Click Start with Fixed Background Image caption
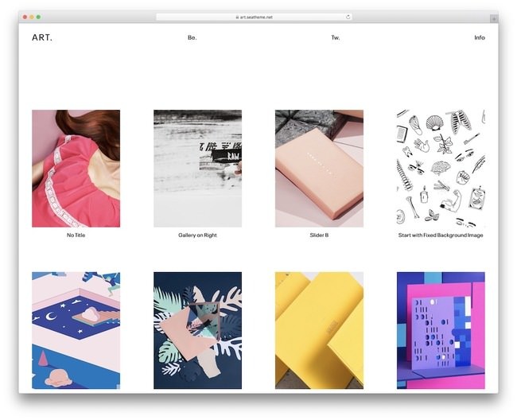The image size is (517, 420). pyautogui.click(x=441, y=235)
